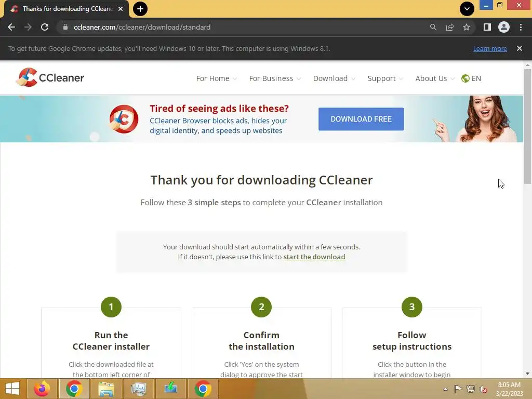Screen dimensions: 532x399
Task: Bookmark this page with the star icon
Action: (x=467, y=27)
